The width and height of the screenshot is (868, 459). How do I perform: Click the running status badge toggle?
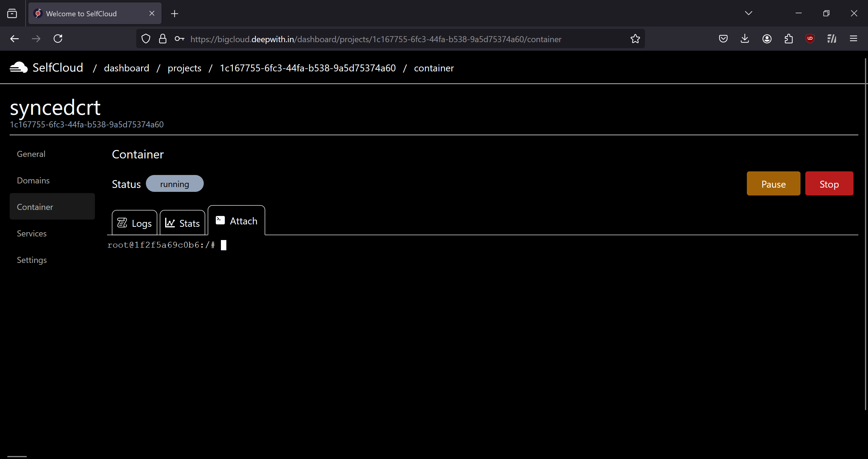[175, 184]
